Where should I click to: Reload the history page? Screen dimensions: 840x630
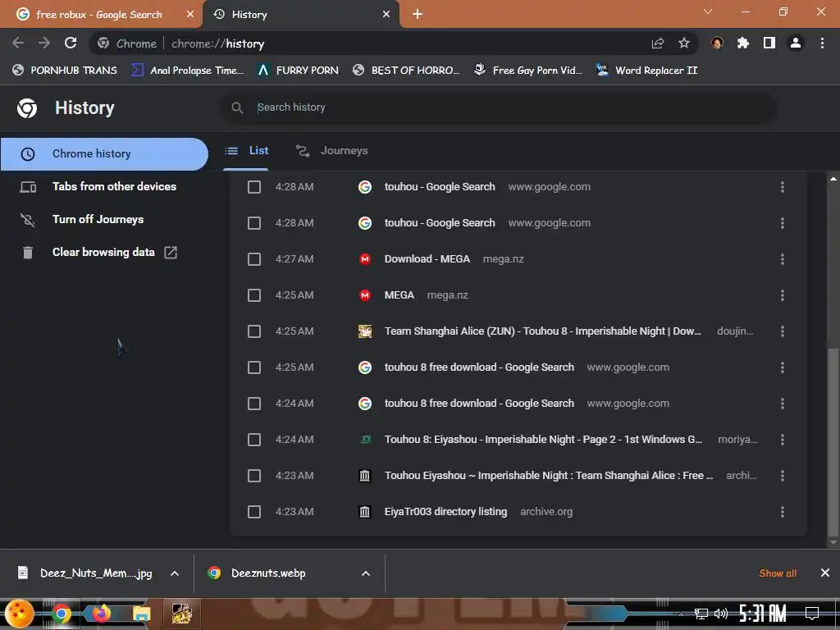click(71, 43)
